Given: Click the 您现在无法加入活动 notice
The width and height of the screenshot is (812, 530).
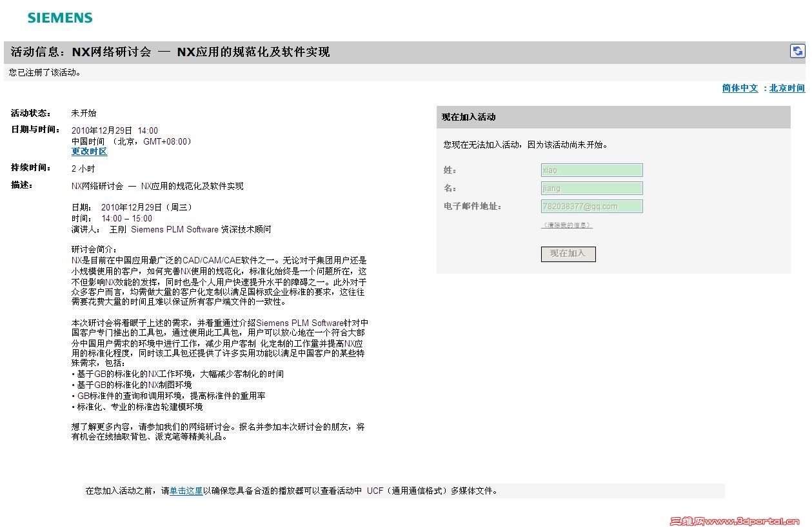Looking at the screenshot, I should pyautogui.click(x=526, y=145).
